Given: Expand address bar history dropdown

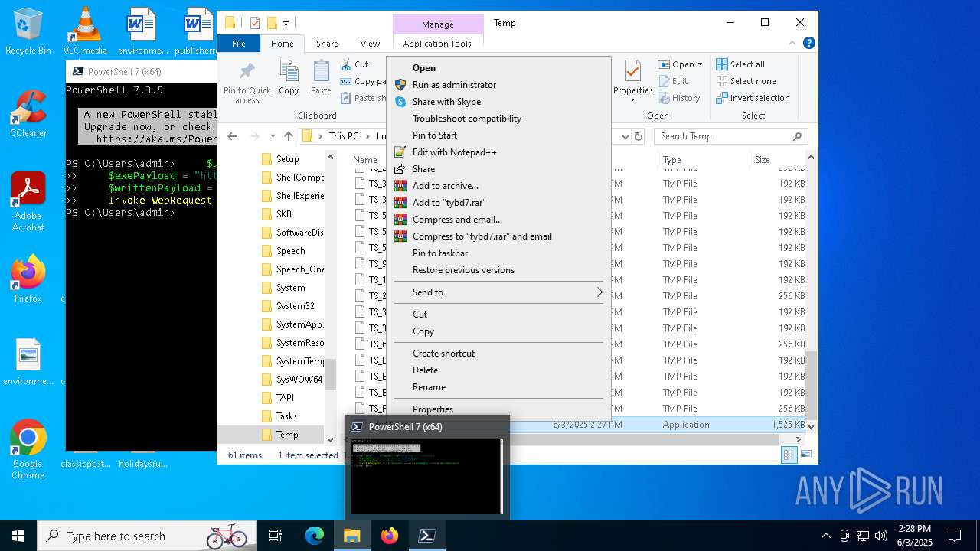Looking at the screenshot, I should pos(626,136).
